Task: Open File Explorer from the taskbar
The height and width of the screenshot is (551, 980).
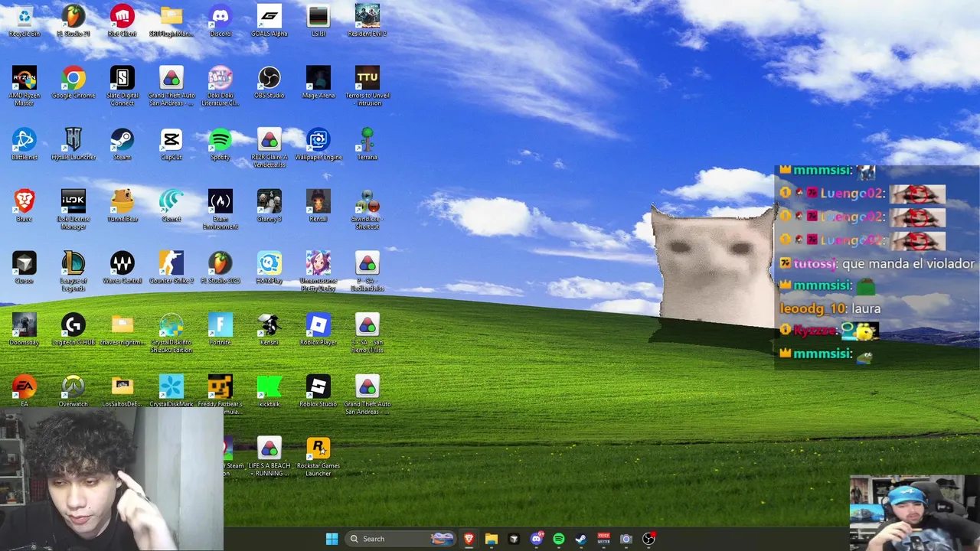Action: click(x=492, y=539)
